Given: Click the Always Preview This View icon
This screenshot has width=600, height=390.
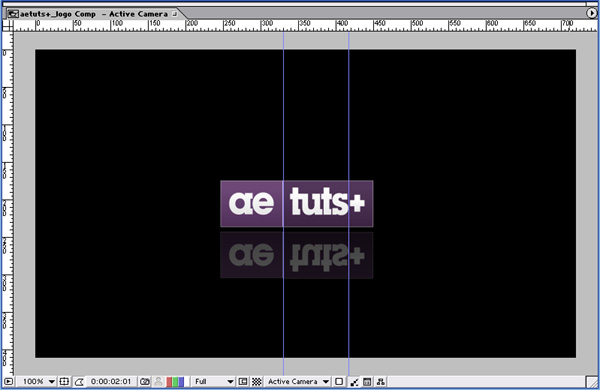Looking at the screenshot, I should pyautogui.click(x=8, y=382).
